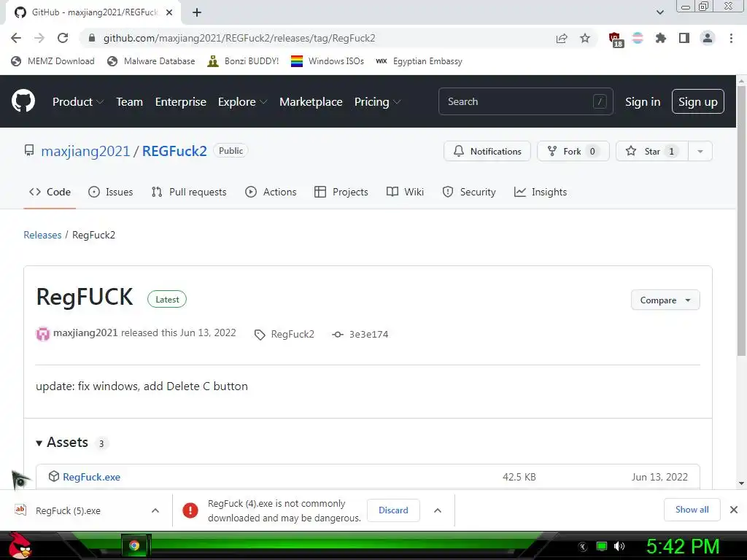The height and width of the screenshot is (560, 747).
Task: Open the Projects tab
Action: click(x=341, y=192)
